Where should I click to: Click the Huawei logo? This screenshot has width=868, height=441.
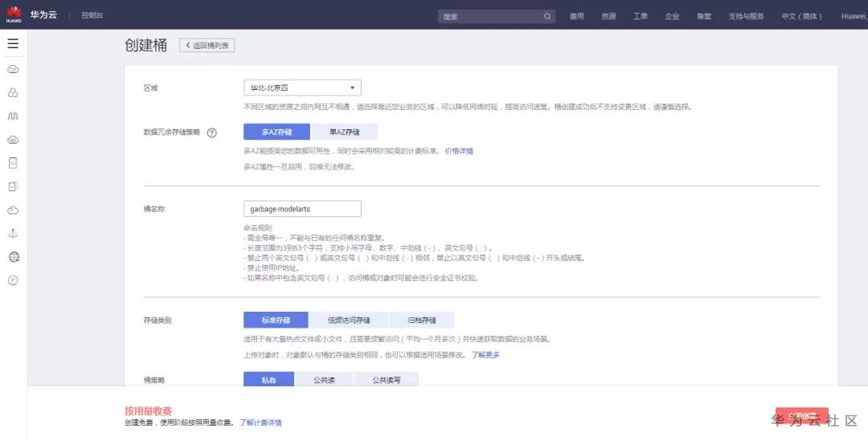pyautogui.click(x=14, y=14)
